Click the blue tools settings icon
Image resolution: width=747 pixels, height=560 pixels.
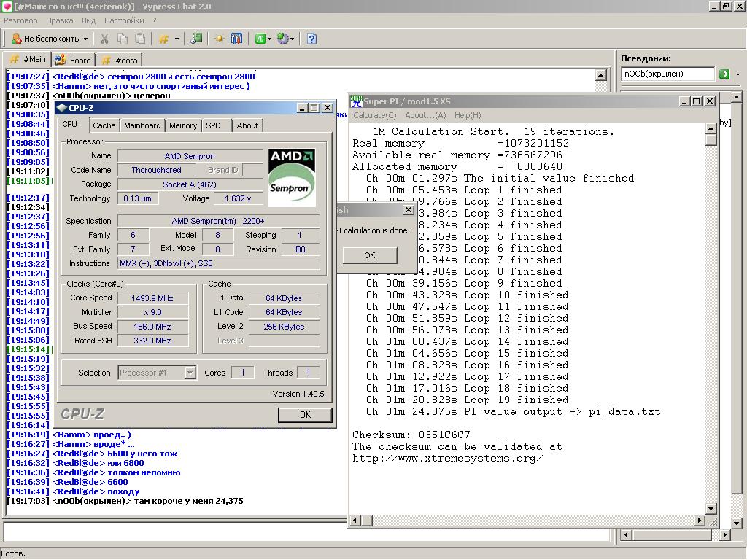click(236, 39)
